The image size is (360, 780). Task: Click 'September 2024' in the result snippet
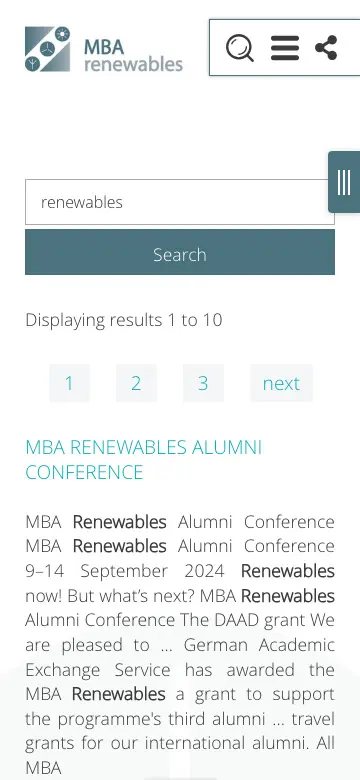[x=152, y=571]
